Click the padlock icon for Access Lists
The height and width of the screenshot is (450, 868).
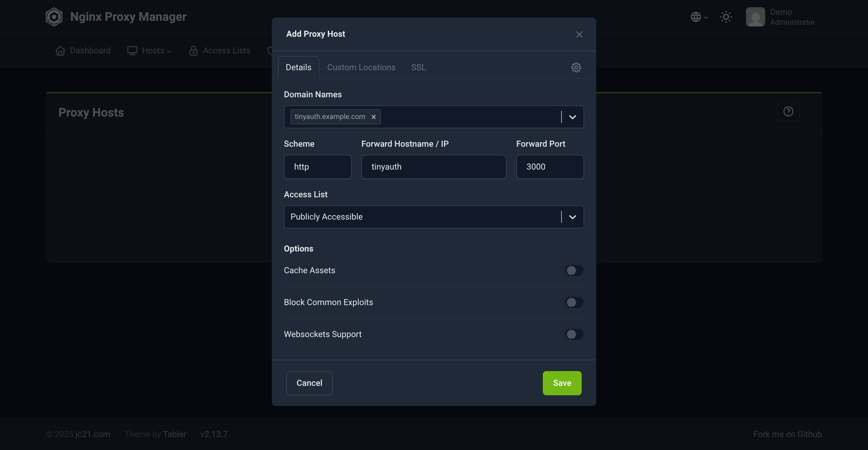193,51
